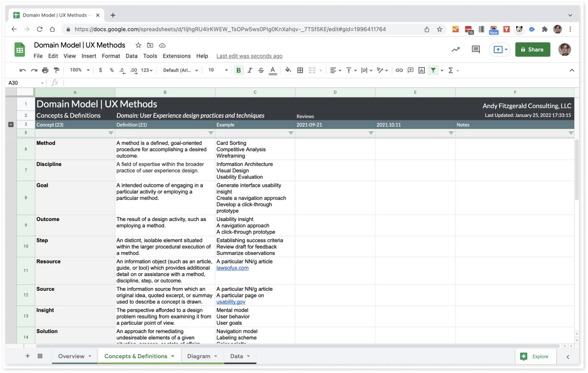Toggle italic formatting

pyautogui.click(x=250, y=70)
